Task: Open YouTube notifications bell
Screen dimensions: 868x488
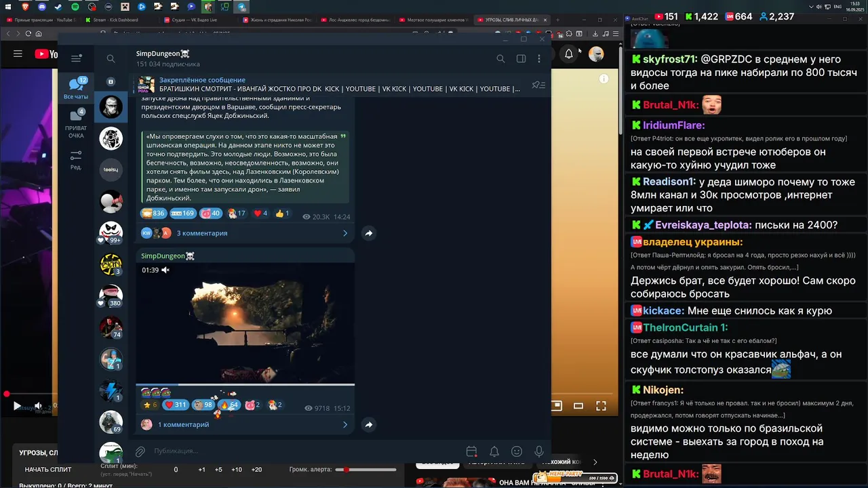Action: (x=569, y=54)
